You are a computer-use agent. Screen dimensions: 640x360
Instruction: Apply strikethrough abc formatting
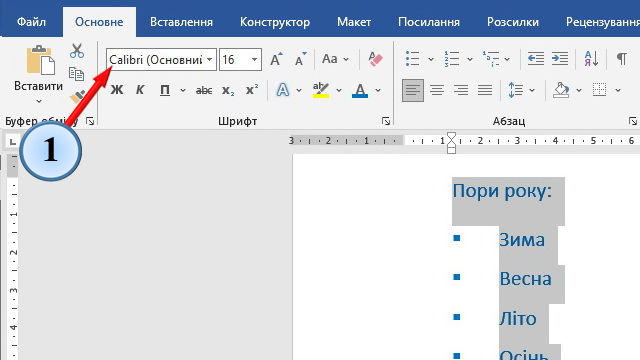click(204, 90)
